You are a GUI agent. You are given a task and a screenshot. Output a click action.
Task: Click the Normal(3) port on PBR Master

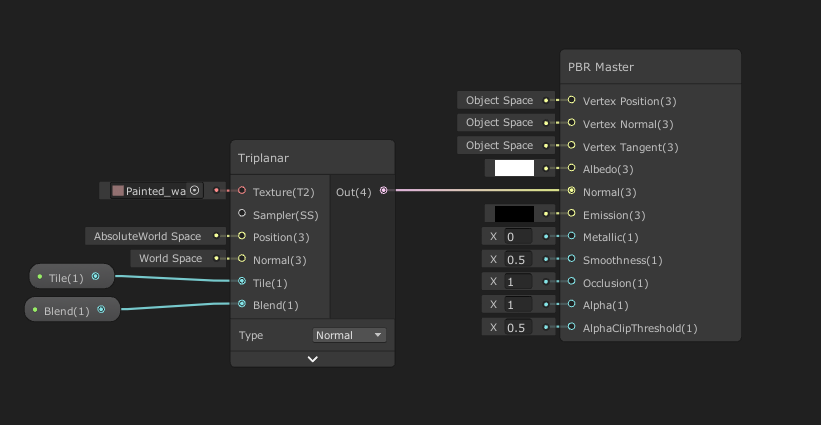click(571, 191)
